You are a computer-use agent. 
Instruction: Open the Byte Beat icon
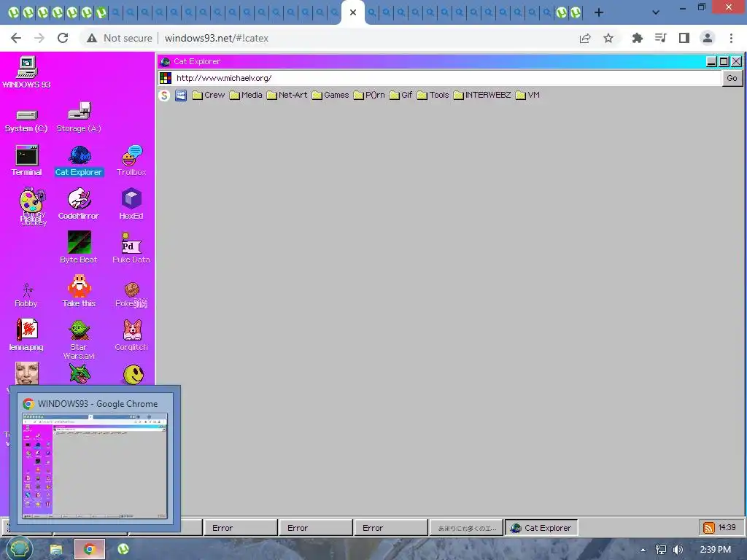pos(79,248)
